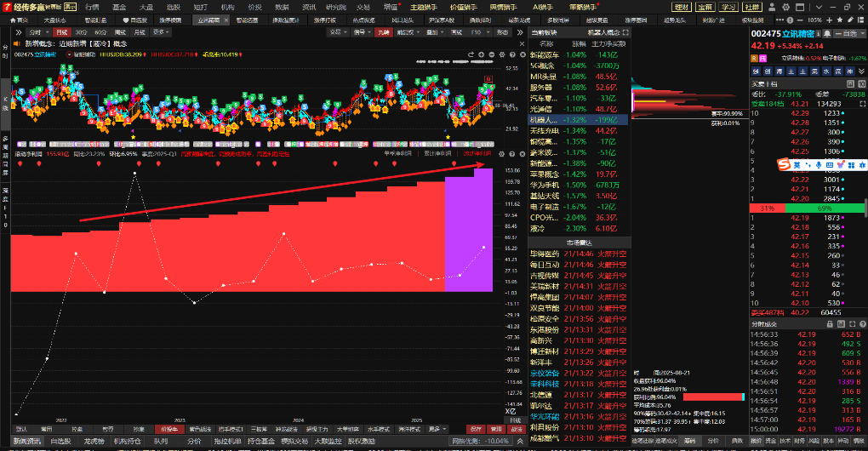Click the chart settings gear icon
The width and height of the screenshot is (868, 451).
[502, 54]
